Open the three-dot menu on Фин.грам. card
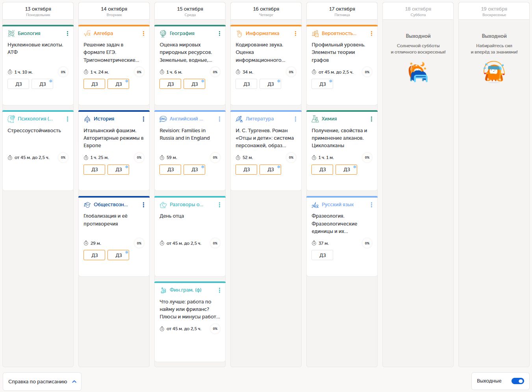The height and width of the screenshot is (392, 532). pyautogui.click(x=219, y=290)
